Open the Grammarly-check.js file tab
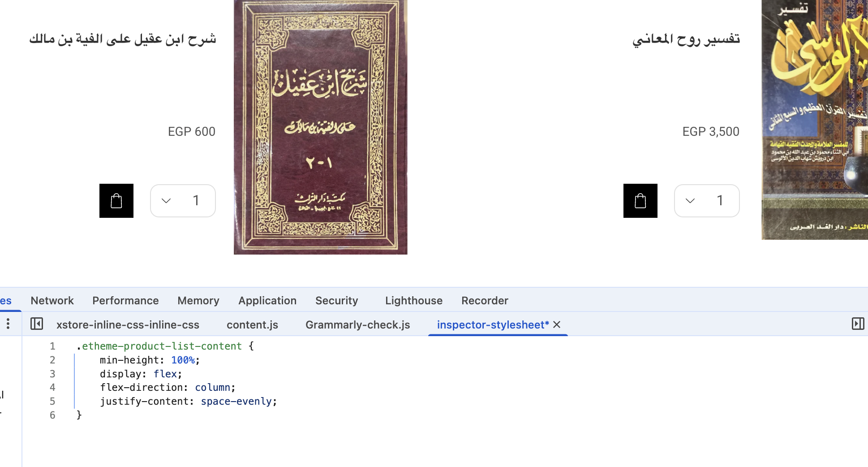The height and width of the screenshot is (467, 868). pyautogui.click(x=358, y=325)
